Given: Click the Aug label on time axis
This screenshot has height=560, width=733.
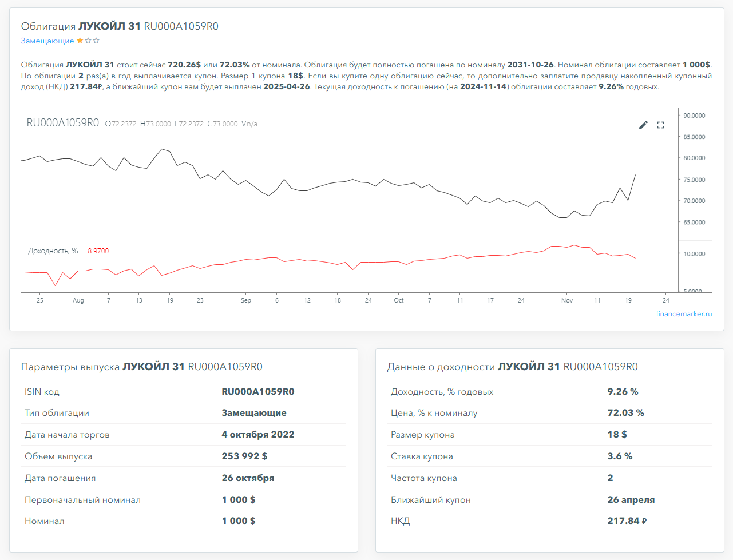Looking at the screenshot, I should [78, 300].
